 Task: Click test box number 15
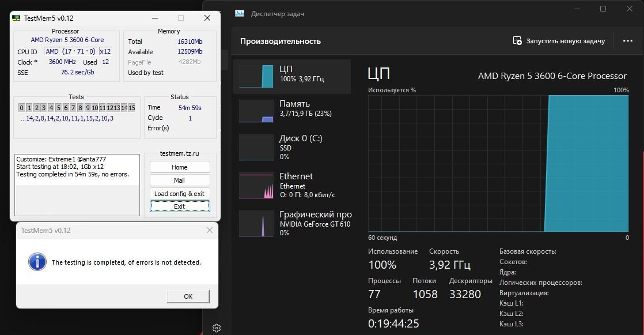click(x=132, y=108)
